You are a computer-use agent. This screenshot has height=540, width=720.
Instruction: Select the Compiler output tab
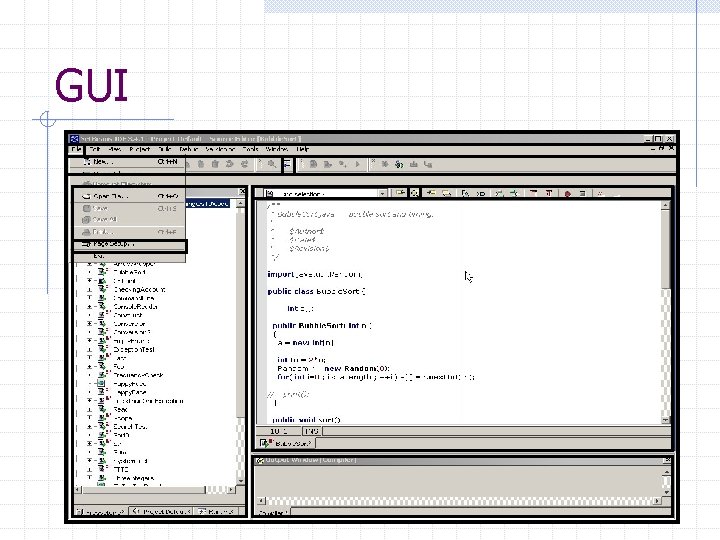tap(272, 512)
